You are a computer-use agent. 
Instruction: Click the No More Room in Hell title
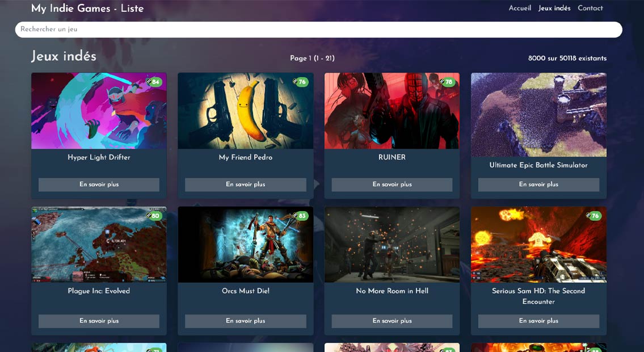pos(392,291)
